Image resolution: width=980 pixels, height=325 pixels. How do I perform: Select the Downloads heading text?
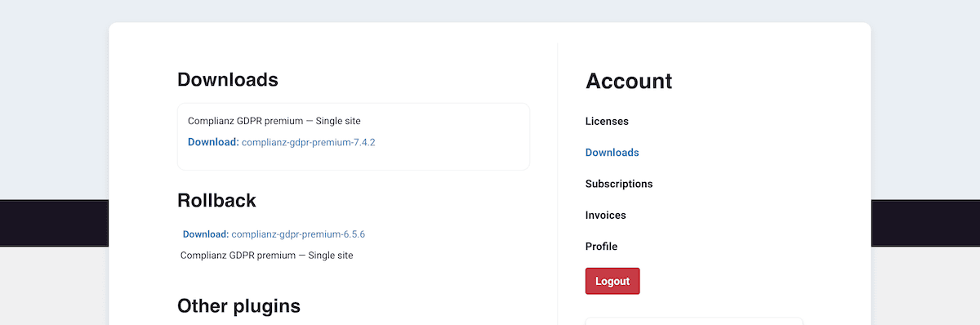click(228, 80)
